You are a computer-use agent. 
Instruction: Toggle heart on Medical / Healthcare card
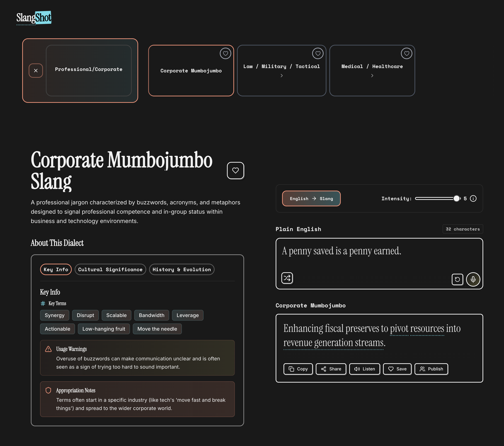click(406, 53)
